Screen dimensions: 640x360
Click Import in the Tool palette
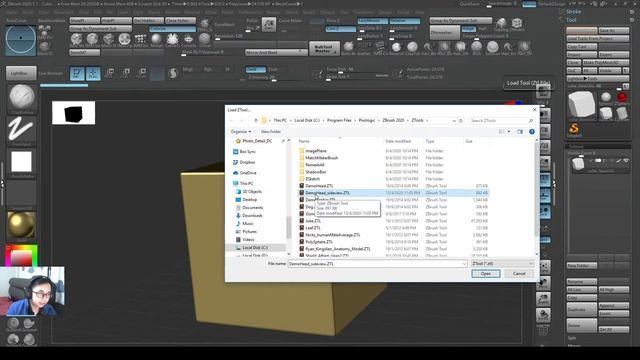[582, 54]
